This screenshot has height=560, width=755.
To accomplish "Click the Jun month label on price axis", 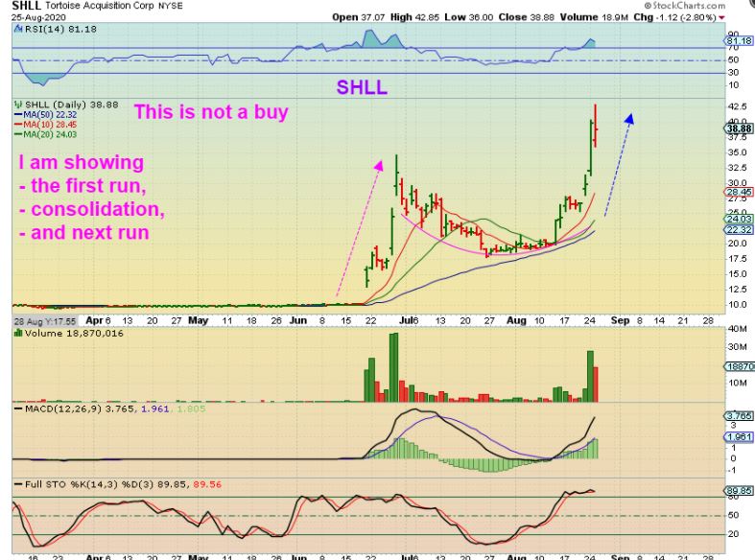I will pyautogui.click(x=298, y=320).
